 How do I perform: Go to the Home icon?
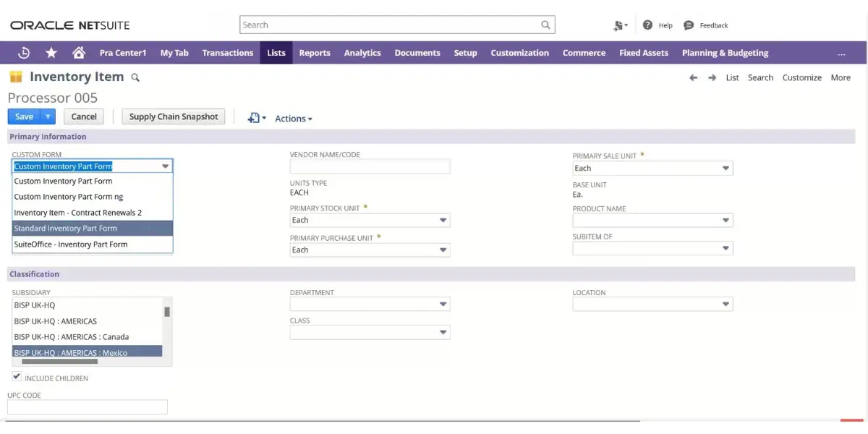coord(79,53)
